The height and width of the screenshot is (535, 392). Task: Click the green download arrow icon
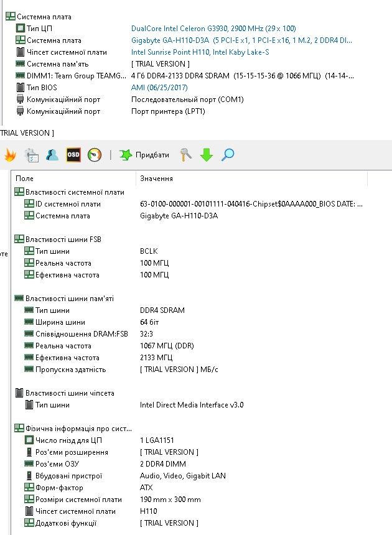(x=207, y=155)
